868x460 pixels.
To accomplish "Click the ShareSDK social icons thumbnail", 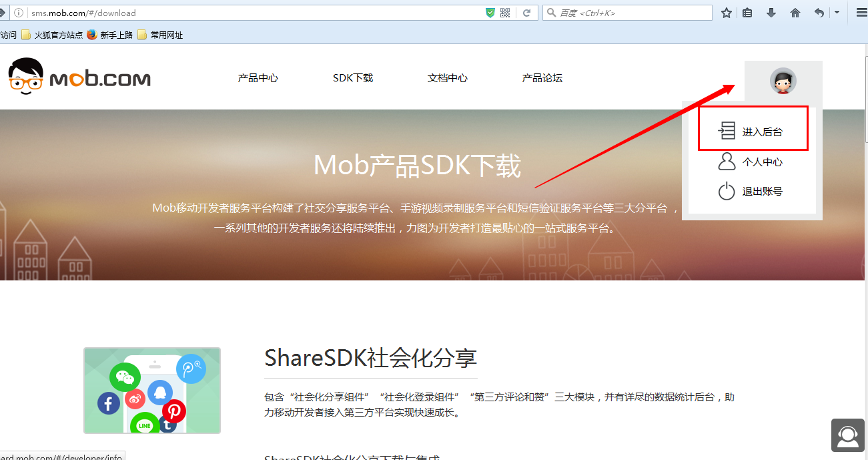I will 152,391.
